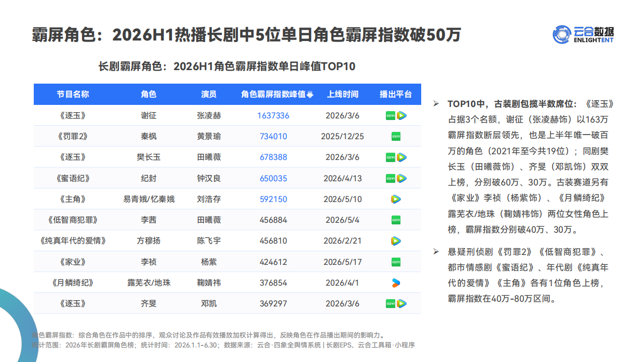Click the 演员 column header
Image resolution: width=644 pixels, height=362 pixels.
coord(209,95)
